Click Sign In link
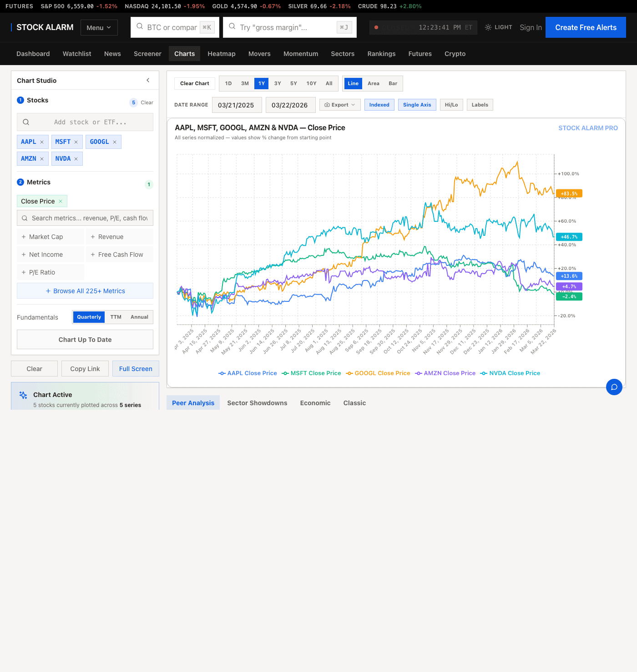Image resolution: width=637 pixels, height=672 pixels. pyautogui.click(x=531, y=27)
